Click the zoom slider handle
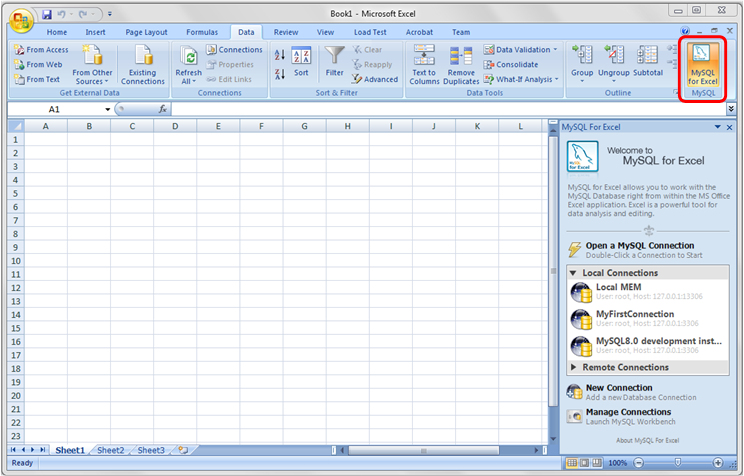 (678, 462)
